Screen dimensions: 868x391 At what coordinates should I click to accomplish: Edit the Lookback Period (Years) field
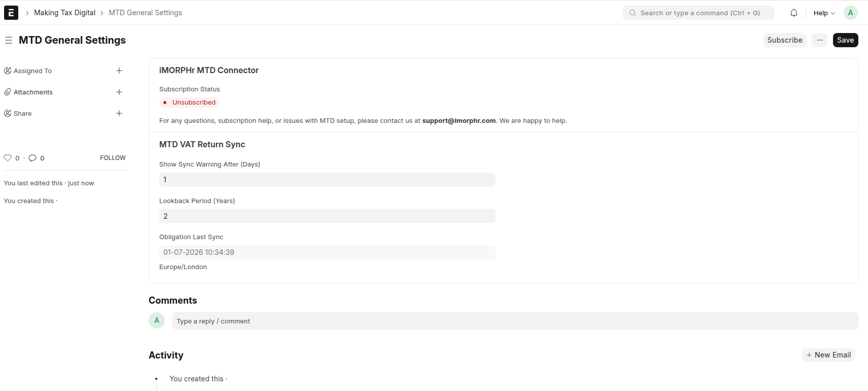[x=327, y=216]
